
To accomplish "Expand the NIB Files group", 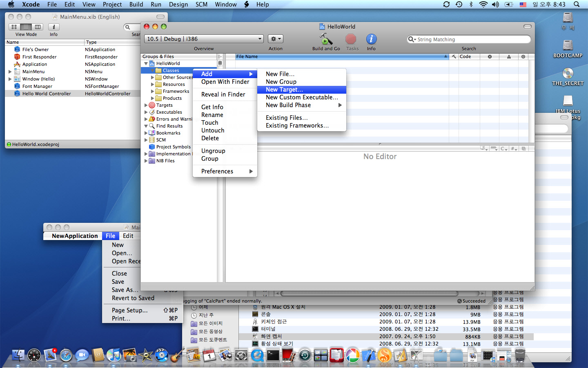I will tap(146, 161).
